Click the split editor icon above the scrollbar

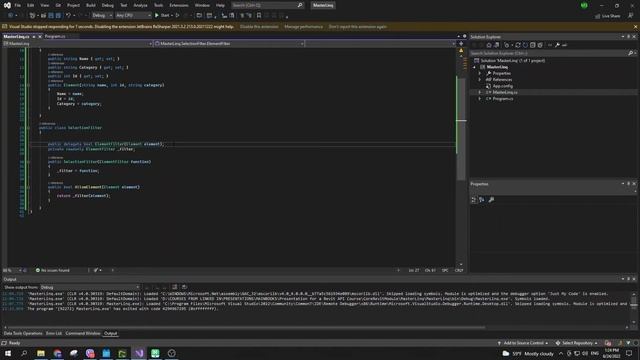(461, 43)
